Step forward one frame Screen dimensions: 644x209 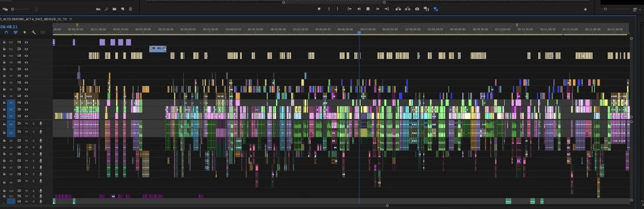pos(377,9)
